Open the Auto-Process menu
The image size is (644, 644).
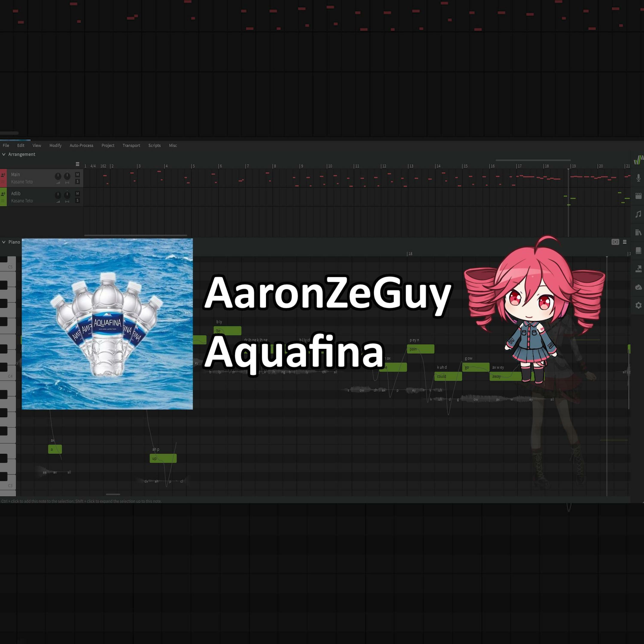(81, 145)
